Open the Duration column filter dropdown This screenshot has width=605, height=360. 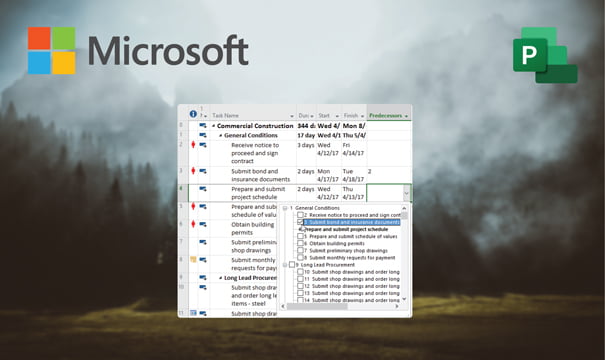click(312, 116)
